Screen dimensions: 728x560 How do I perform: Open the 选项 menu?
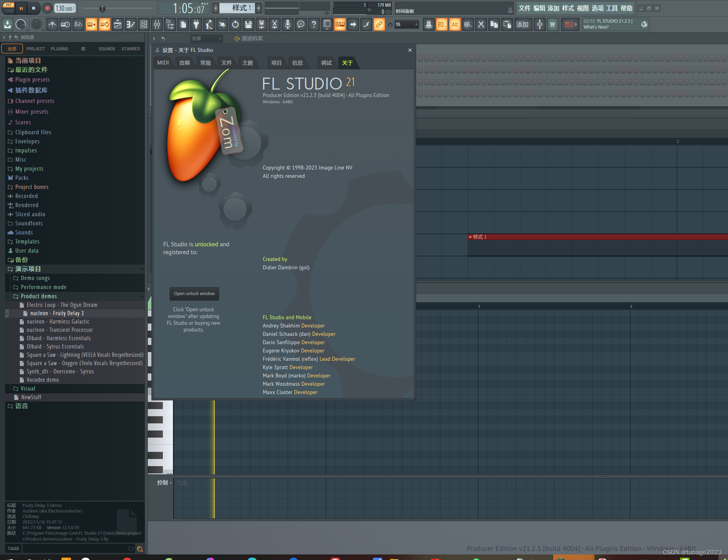(598, 8)
